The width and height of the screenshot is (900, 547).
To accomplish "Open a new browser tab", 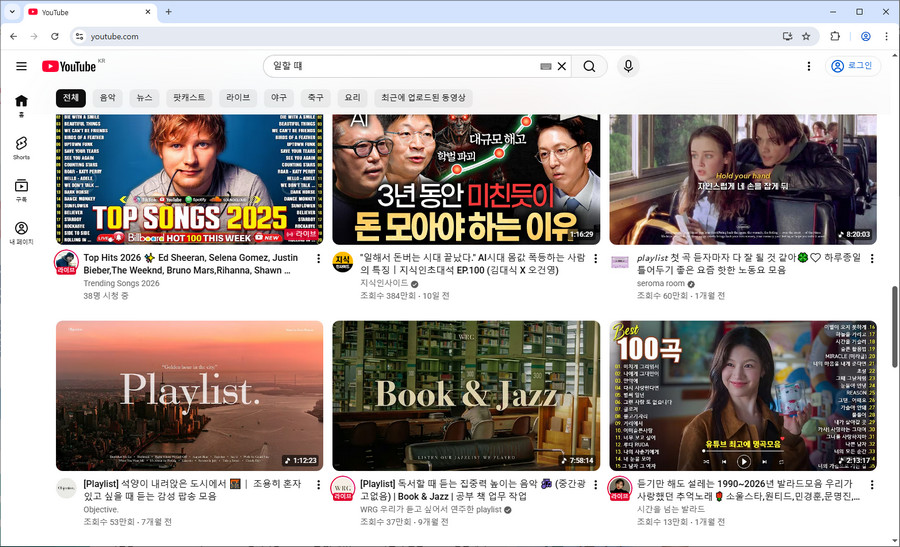I will pos(168,11).
